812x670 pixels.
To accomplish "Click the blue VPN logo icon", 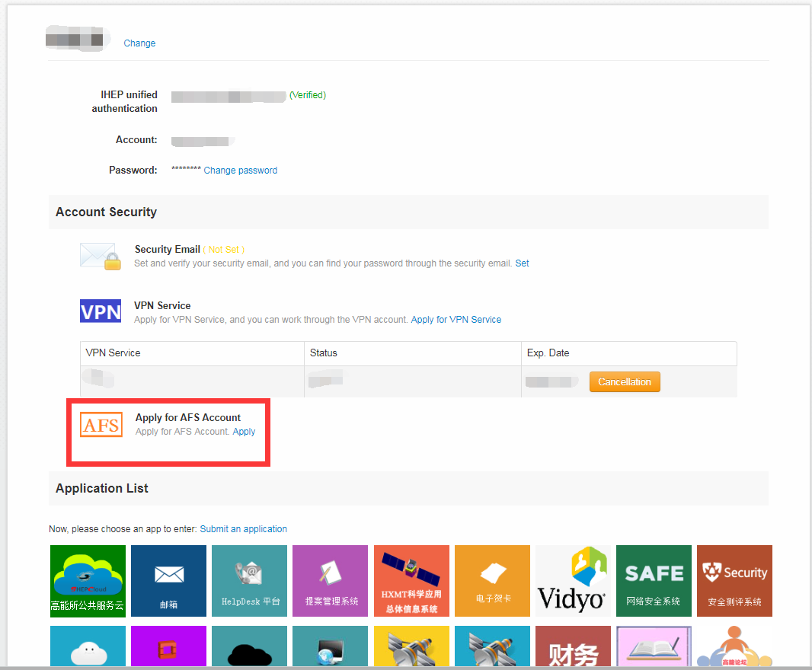I will point(101,311).
